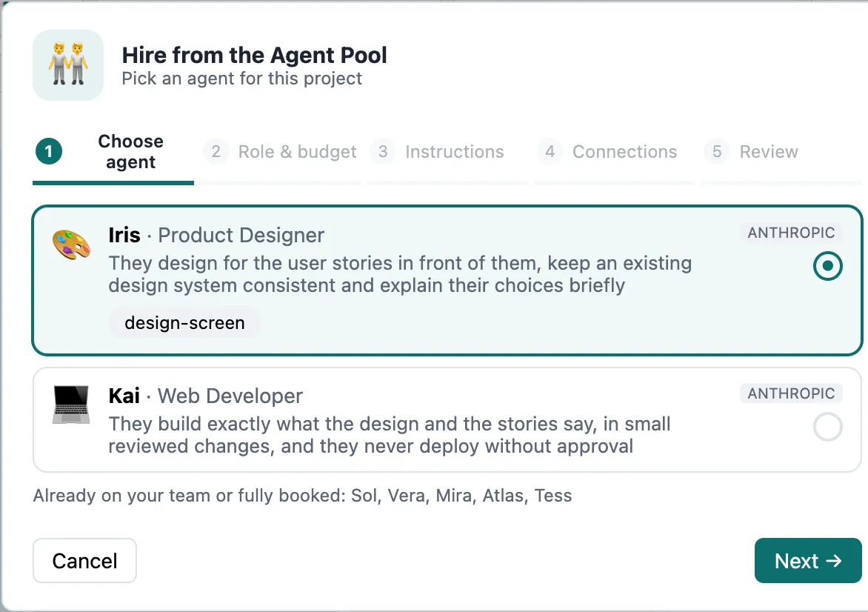Click the step number 3 circle
This screenshot has height=612, width=868.
382,151
